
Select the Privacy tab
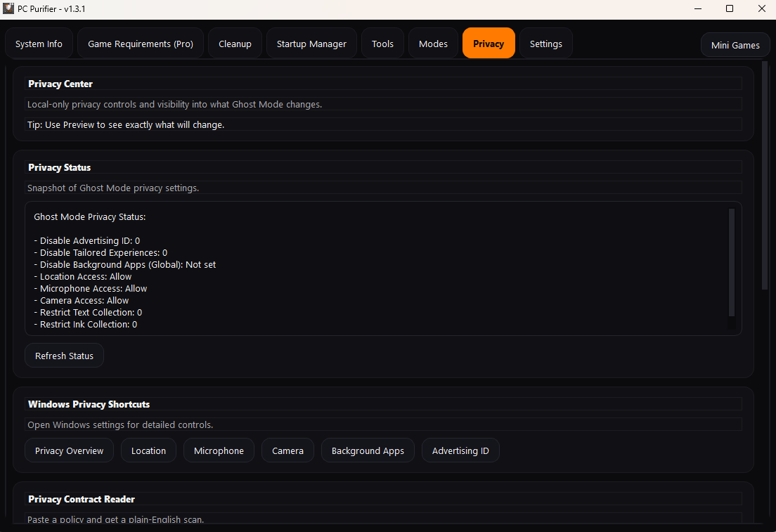(489, 43)
